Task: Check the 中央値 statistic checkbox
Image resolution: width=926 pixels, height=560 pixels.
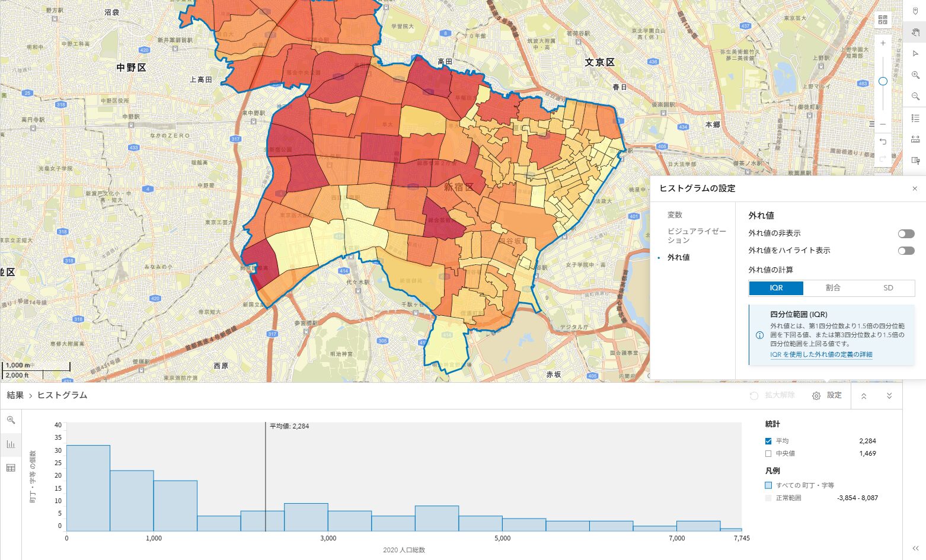Action: coord(768,453)
